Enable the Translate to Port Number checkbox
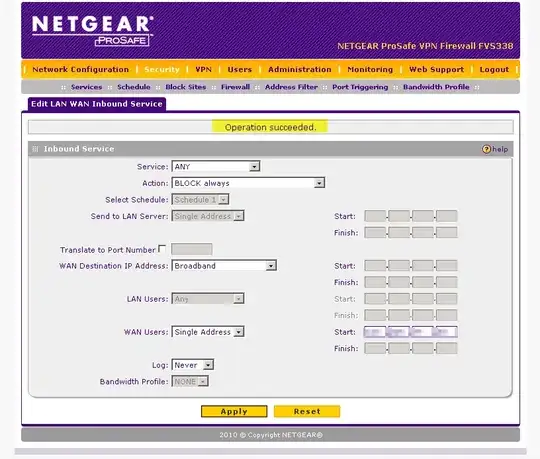 click(162, 249)
